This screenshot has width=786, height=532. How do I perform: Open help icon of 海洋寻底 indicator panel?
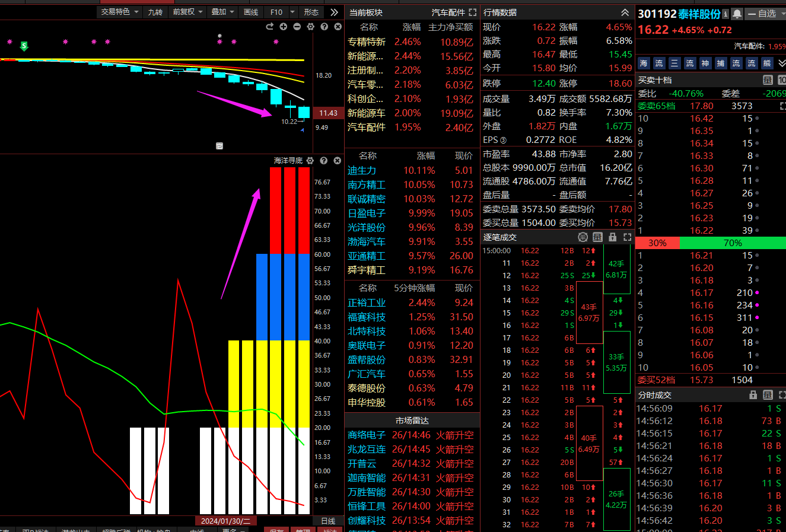point(324,161)
